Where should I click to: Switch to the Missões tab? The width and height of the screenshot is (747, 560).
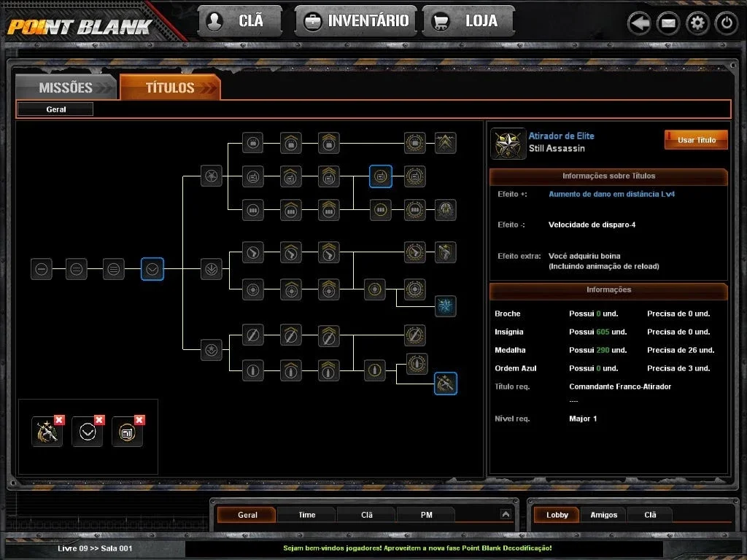66,87
